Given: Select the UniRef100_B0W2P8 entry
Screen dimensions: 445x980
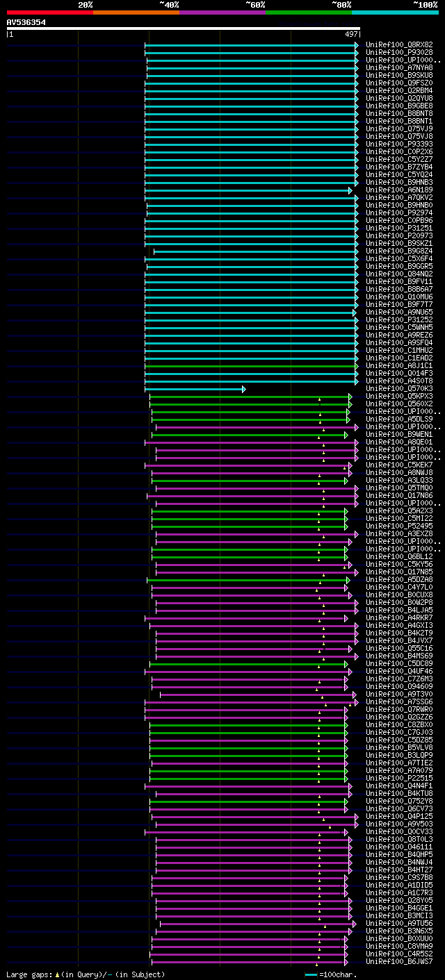Looking at the screenshot, I should pos(399,603).
